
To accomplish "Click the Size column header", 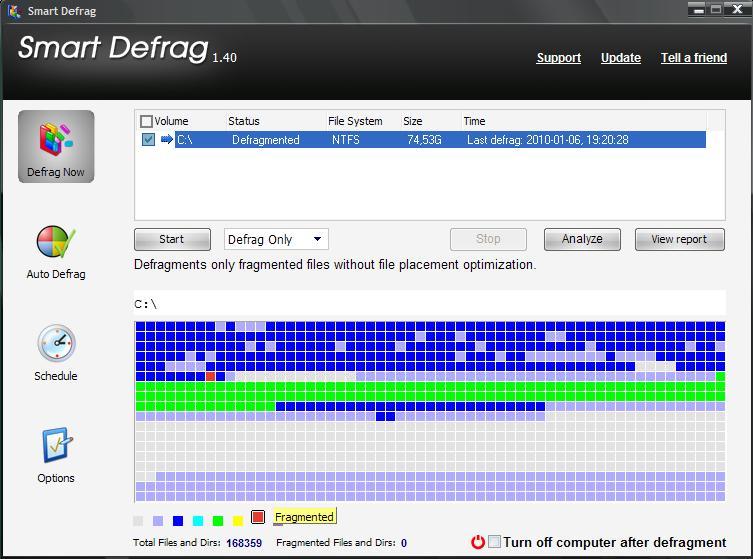I will [412, 121].
